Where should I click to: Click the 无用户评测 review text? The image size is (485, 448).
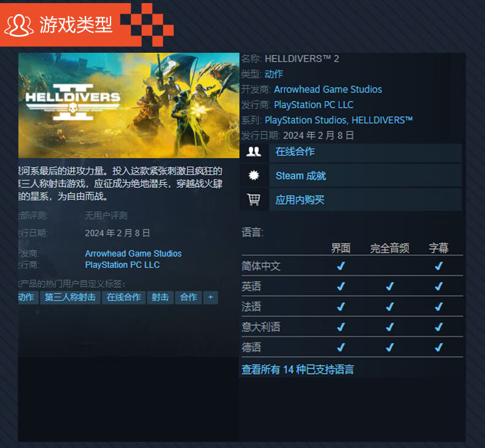(106, 215)
